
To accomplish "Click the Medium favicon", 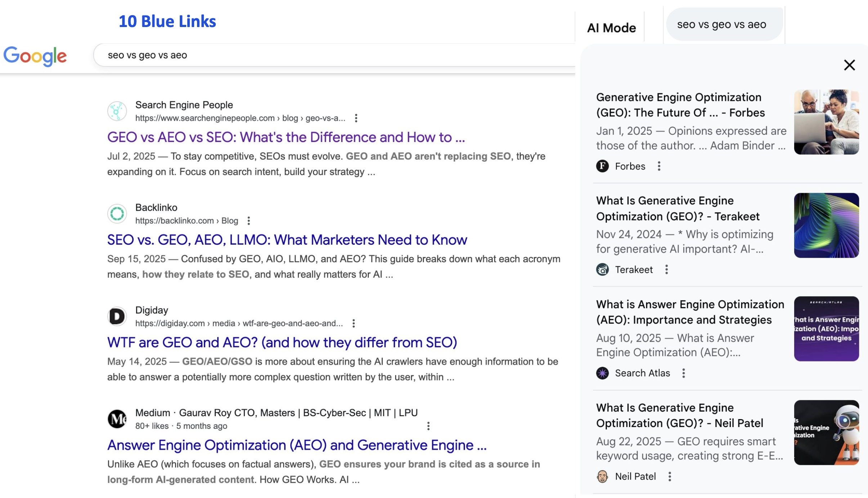I will [117, 418].
